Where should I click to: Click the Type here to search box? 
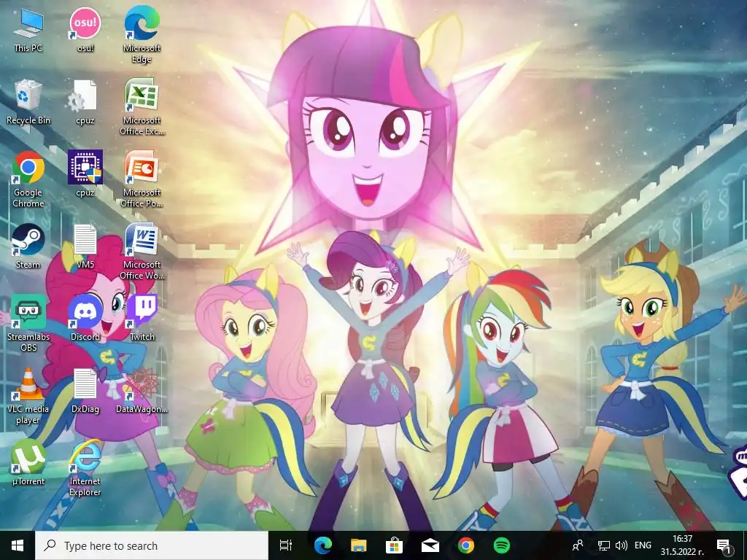152,545
